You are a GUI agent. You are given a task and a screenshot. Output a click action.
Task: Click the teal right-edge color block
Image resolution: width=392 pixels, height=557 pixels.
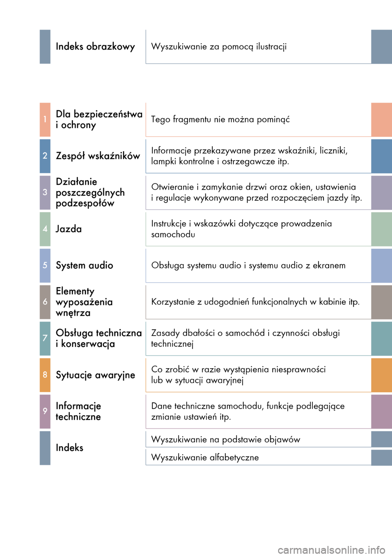381,338
